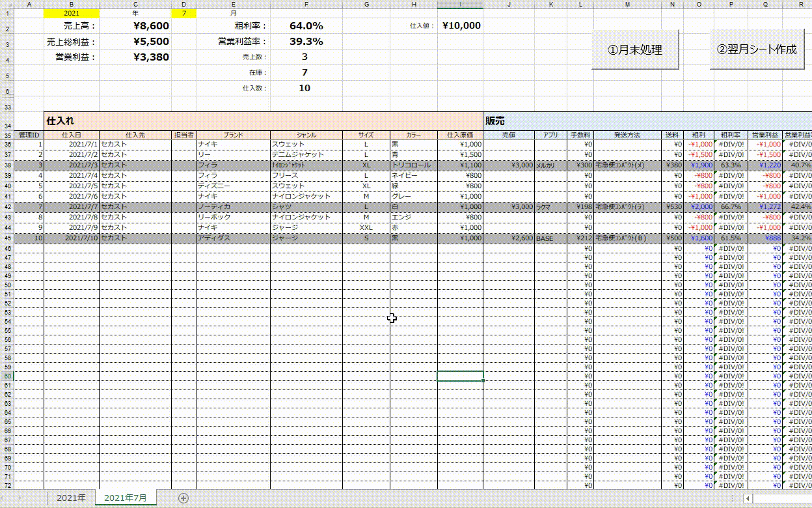Click the select-all corner of the grid
812x508 pixels.
tap(7, 4)
